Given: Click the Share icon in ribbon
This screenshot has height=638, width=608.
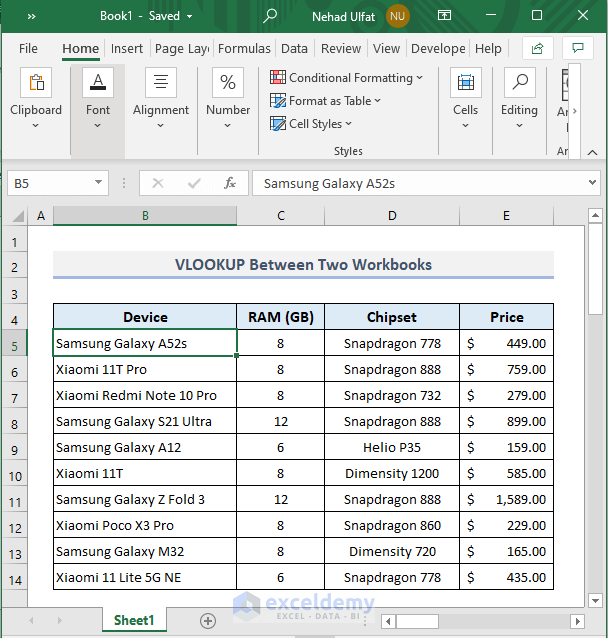Looking at the screenshot, I should click(x=538, y=48).
